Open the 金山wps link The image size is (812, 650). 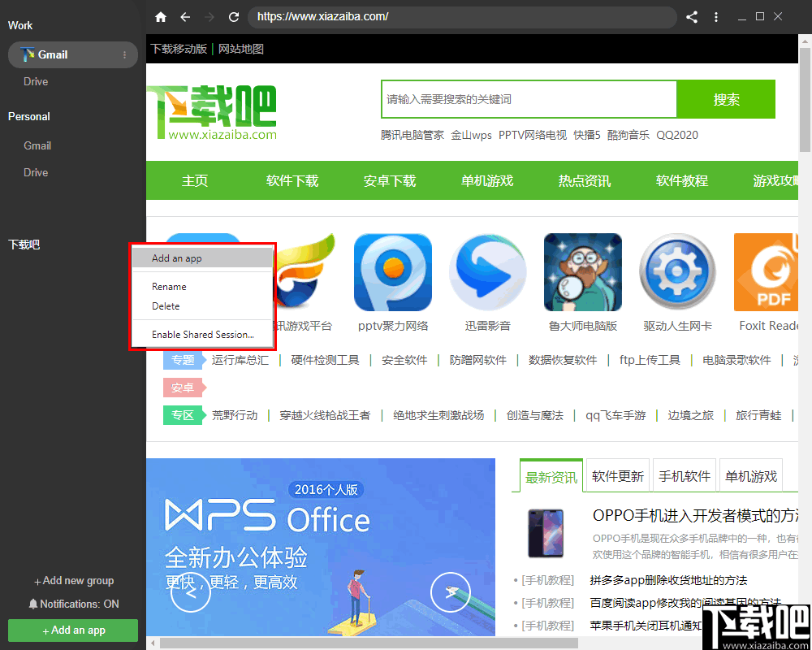(471, 135)
